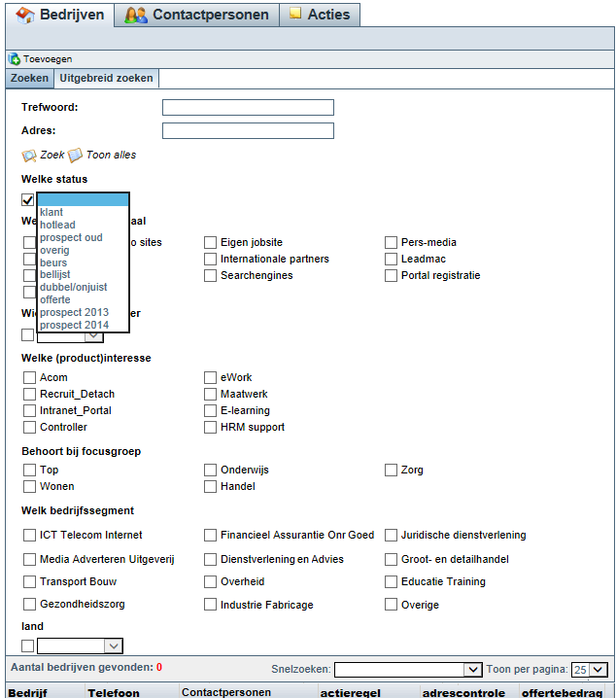Switch to the Contactpersonen tab

tap(196, 16)
